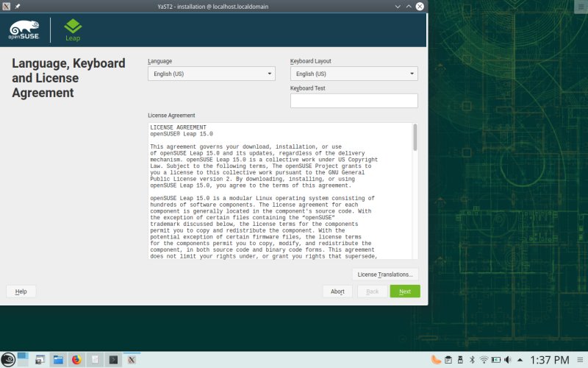Open desktop toolbox hamburger in the top-right corner

coord(581,7)
